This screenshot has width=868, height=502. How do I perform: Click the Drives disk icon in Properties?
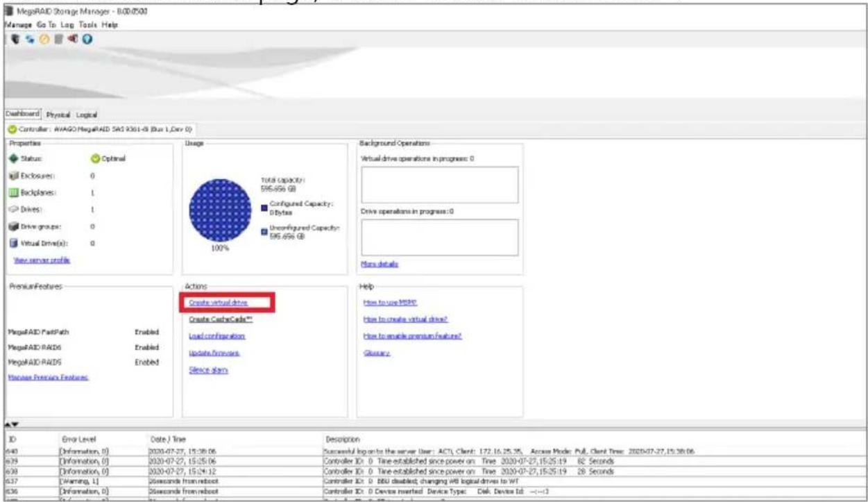(15, 209)
